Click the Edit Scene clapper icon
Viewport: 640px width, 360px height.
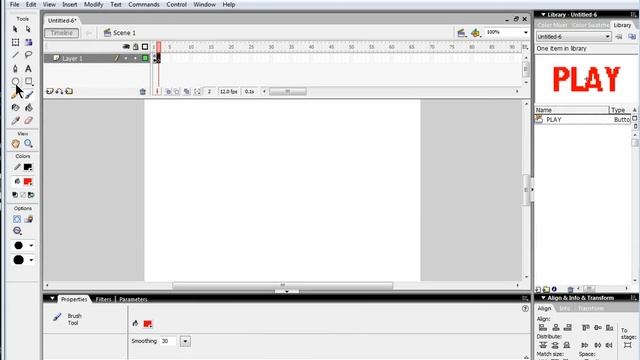pyautogui.click(x=461, y=33)
